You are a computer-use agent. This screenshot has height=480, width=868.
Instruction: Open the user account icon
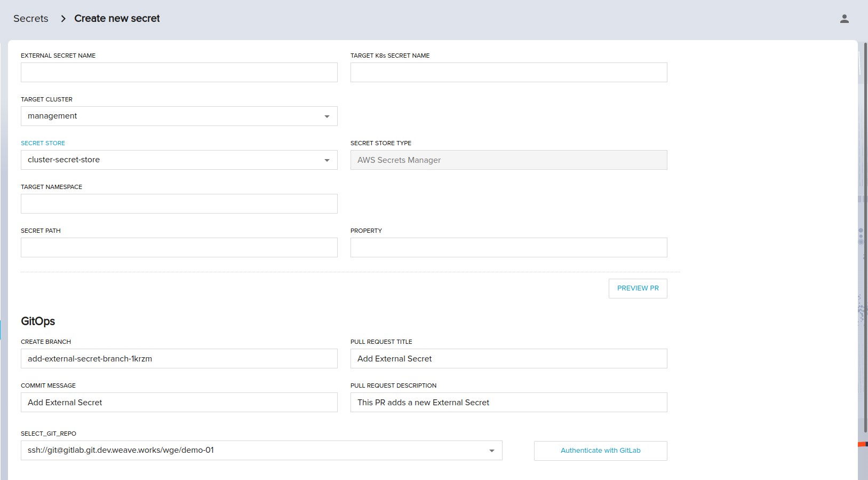(844, 19)
